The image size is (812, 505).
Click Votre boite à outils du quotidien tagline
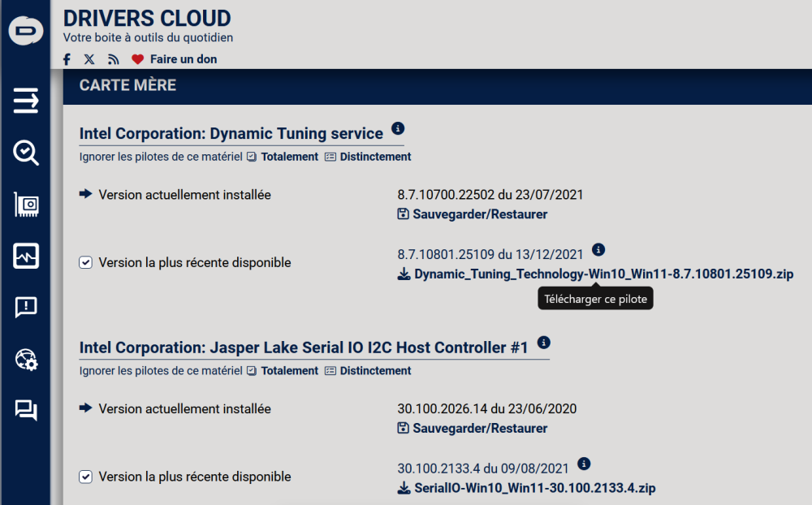148,38
